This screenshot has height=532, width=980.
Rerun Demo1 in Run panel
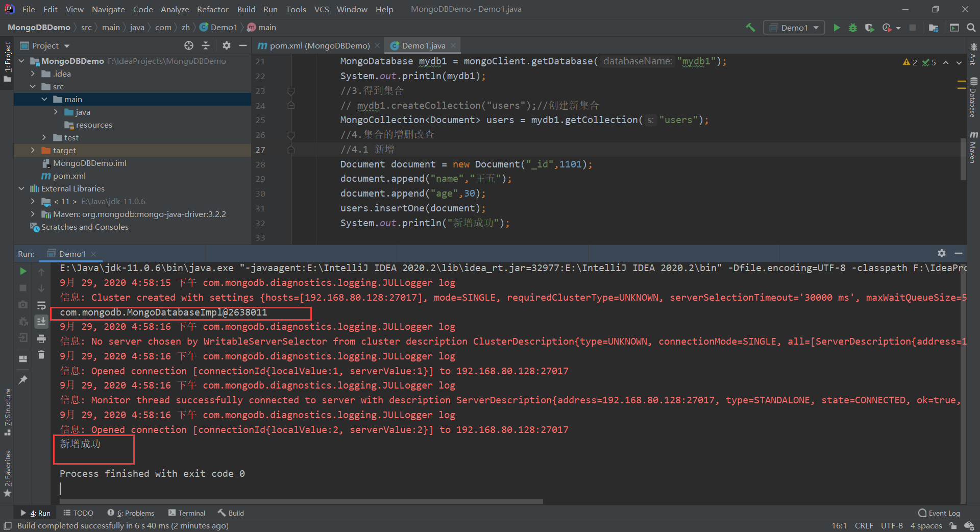(x=23, y=271)
